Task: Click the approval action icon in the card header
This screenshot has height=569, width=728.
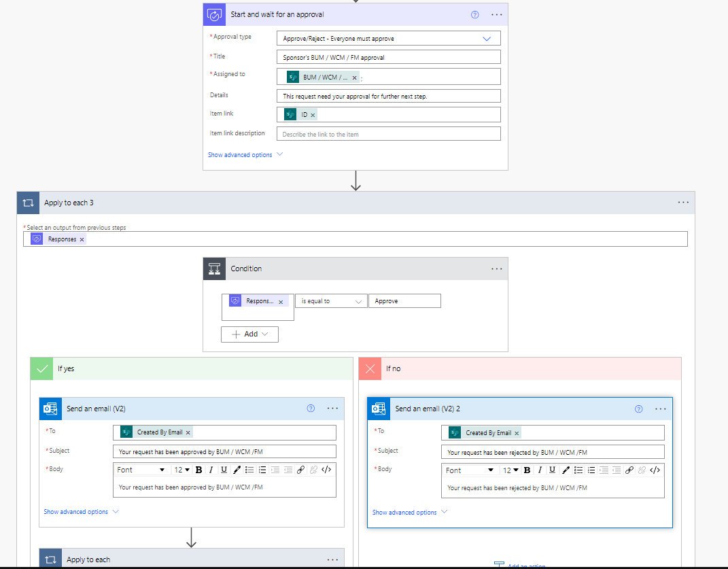Action: [214, 14]
